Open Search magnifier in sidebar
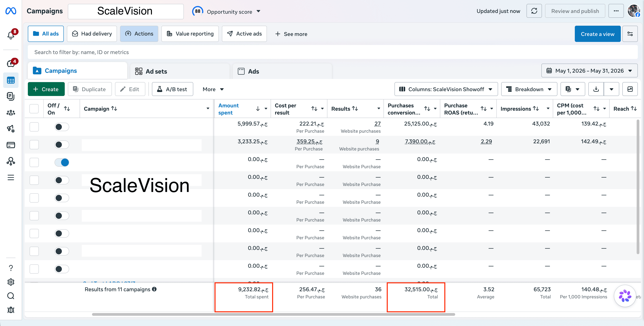Viewport: 644px width, 326px height. 11,296
